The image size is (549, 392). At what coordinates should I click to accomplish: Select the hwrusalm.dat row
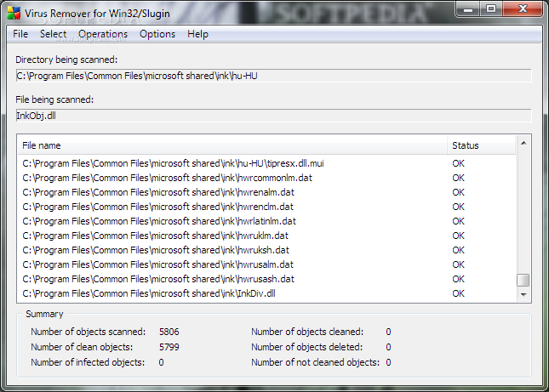pos(266,264)
